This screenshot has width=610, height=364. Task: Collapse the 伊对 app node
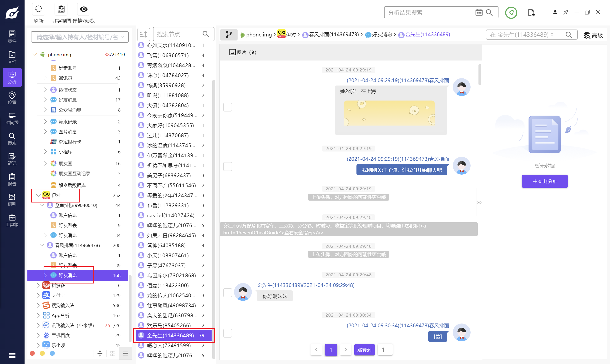tap(38, 195)
